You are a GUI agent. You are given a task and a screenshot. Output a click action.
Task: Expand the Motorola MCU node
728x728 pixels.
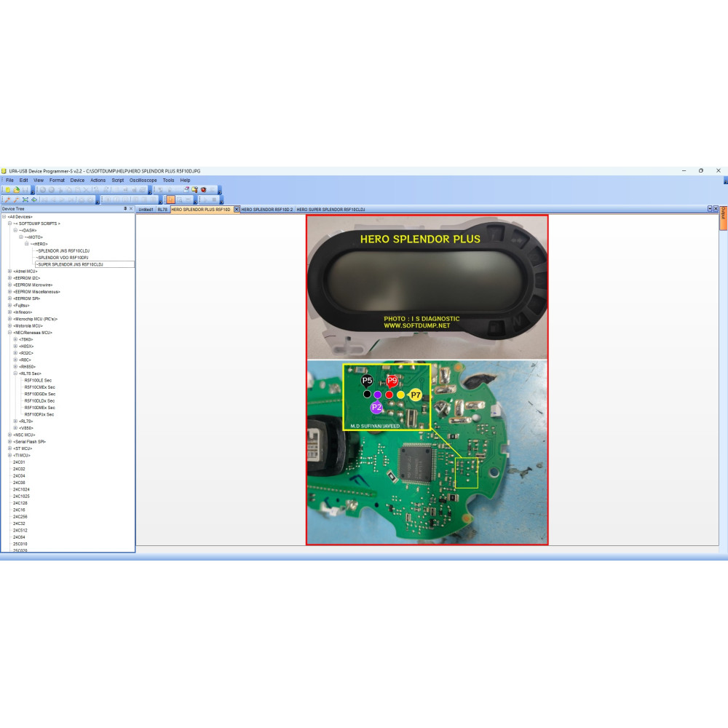coord(9,325)
